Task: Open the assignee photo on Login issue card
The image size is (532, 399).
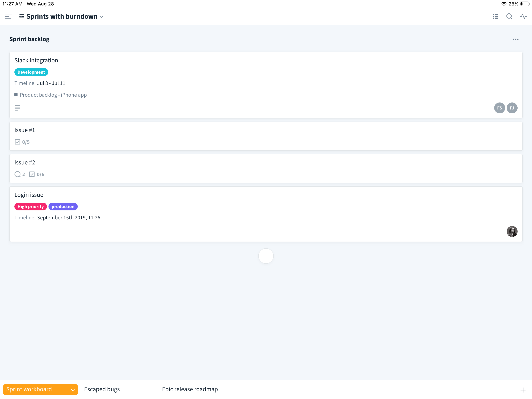Action: click(512, 231)
